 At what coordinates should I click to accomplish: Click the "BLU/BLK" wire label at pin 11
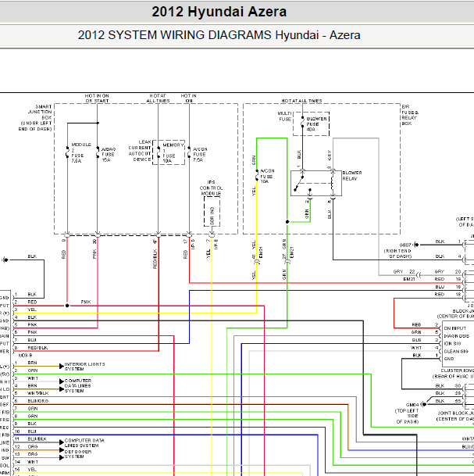pos(37,438)
